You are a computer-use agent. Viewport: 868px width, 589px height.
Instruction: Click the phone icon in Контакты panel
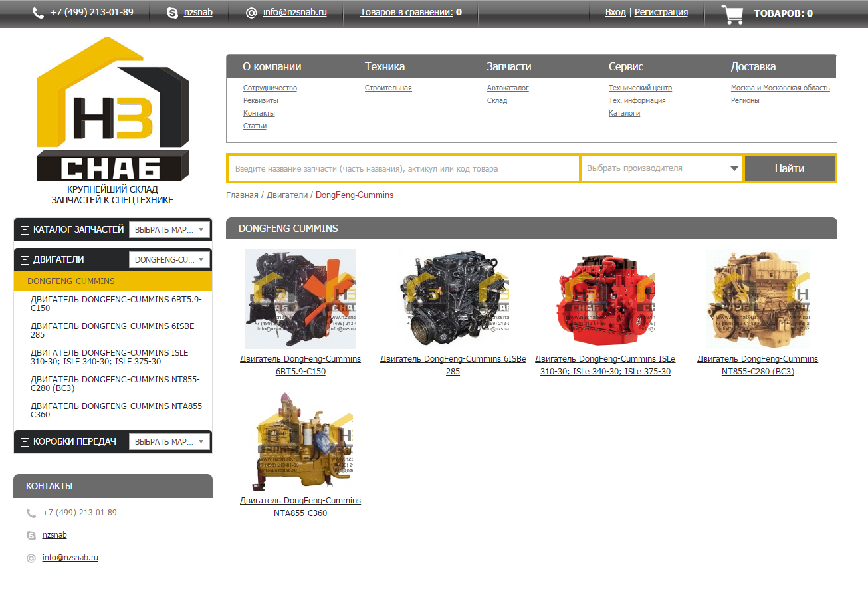31,513
